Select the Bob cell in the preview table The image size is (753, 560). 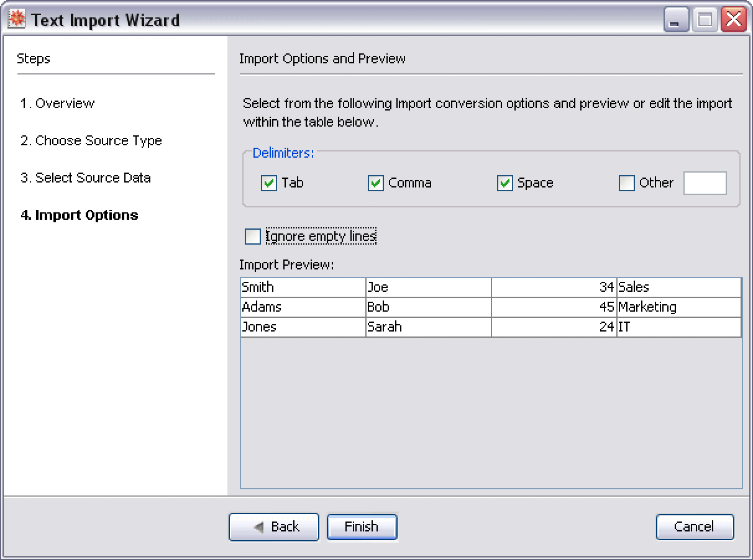point(428,307)
